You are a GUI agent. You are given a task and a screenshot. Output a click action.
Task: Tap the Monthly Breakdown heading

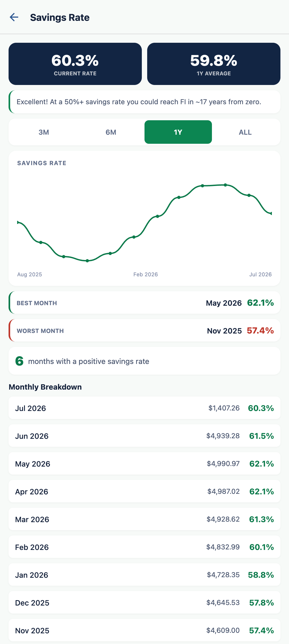coord(45,387)
